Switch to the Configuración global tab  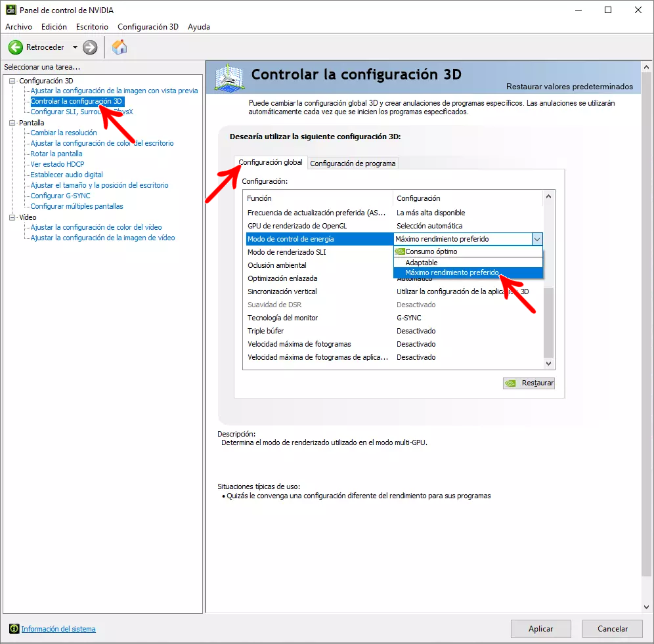271,162
